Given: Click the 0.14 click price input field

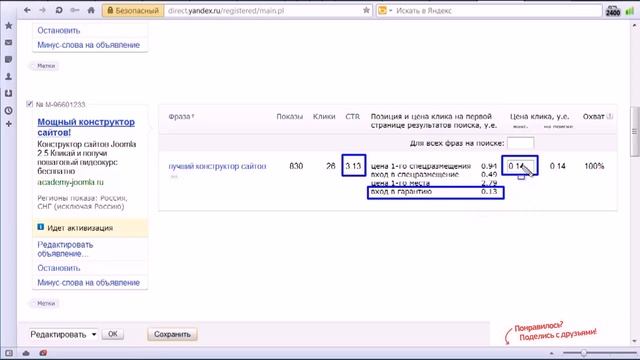Looking at the screenshot, I should click(x=520, y=166).
